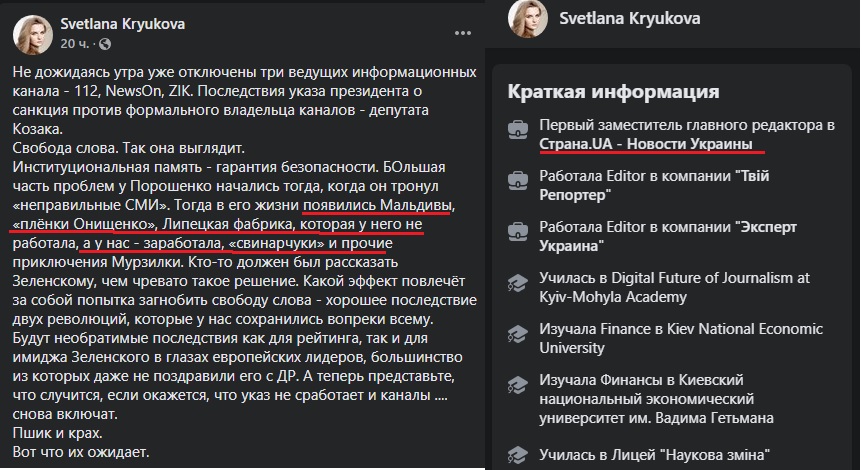Click briefcase icon beside 'Первый заместитель' entry

point(518,130)
